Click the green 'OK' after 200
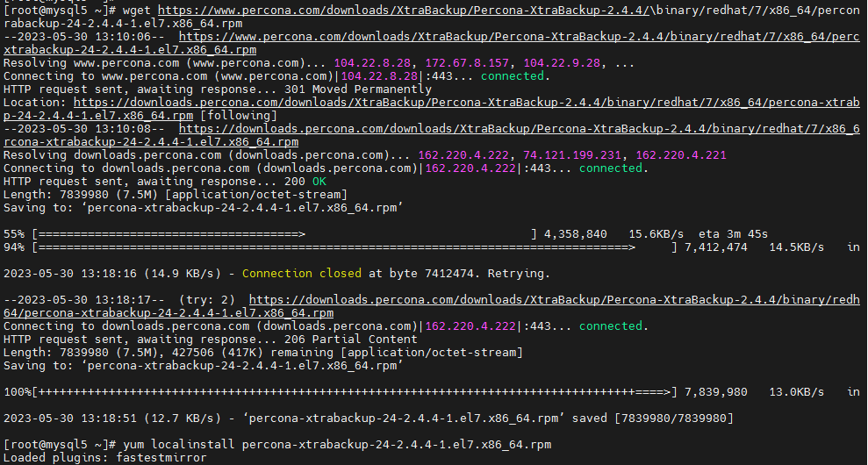Viewport: 868px width, 465px height. [x=319, y=182]
